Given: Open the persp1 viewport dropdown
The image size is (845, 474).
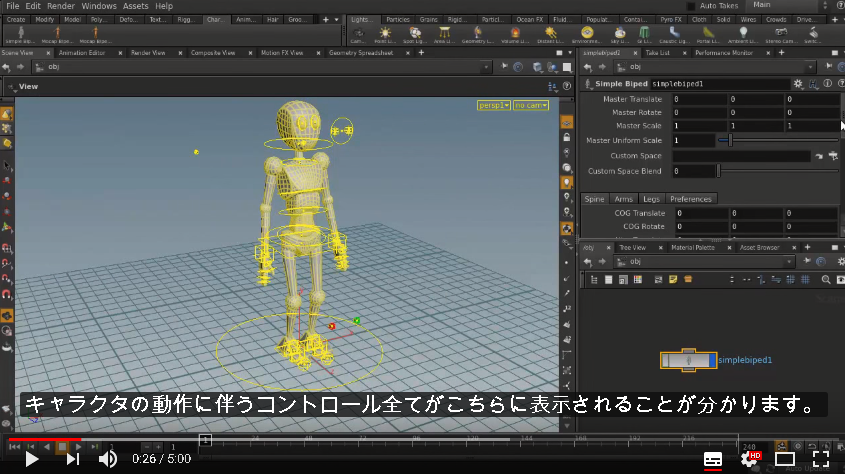Looking at the screenshot, I should [x=494, y=105].
